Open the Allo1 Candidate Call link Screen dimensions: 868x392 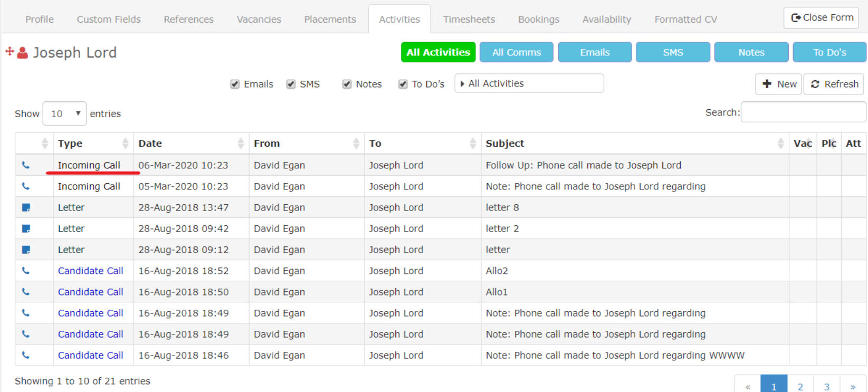[91, 292]
